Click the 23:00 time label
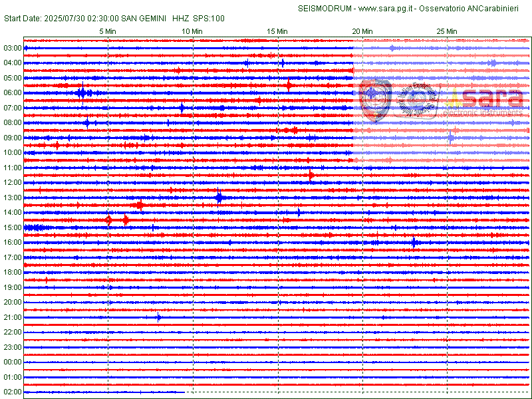This screenshot has height=399, width=532. pyautogui.click(x=13, y=347)
